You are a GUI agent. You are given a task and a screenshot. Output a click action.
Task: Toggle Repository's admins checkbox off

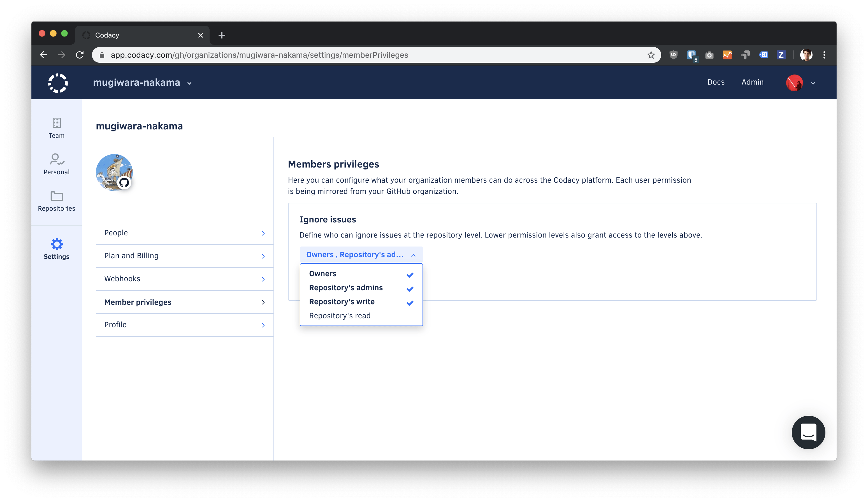click(410, 288)
